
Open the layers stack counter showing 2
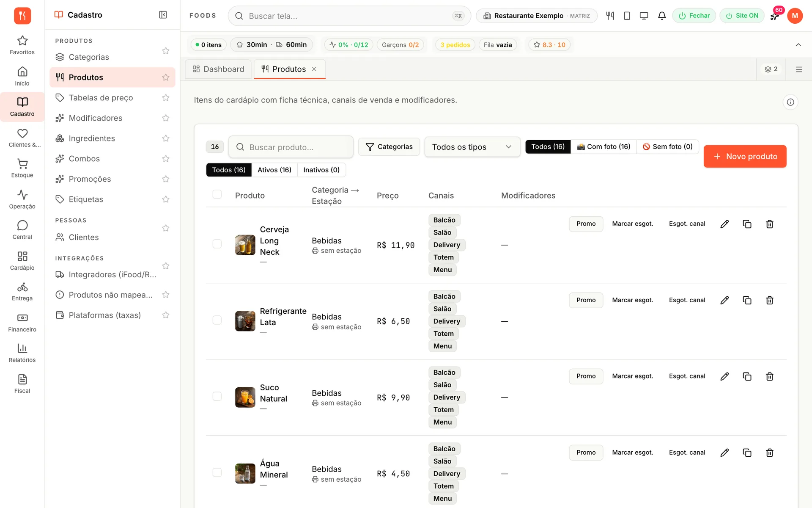tap(771, 69)
